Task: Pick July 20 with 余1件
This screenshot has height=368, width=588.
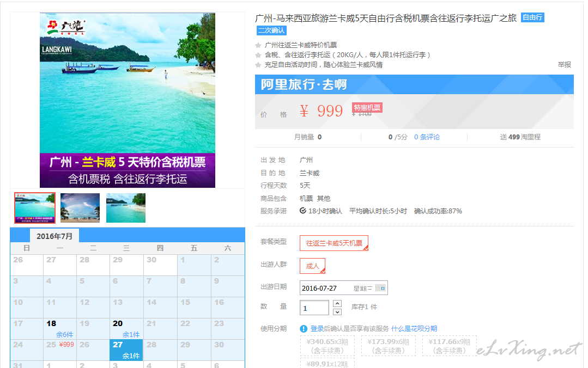Action: [126, 329]
